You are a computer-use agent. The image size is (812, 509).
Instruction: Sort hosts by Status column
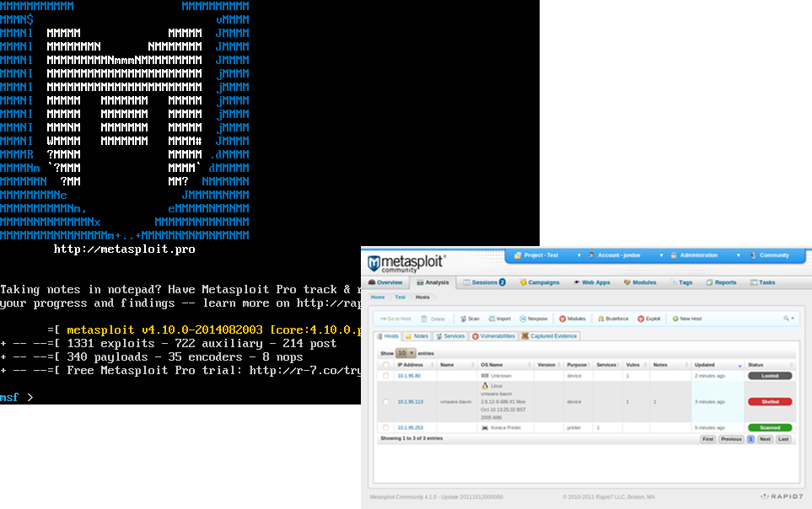[x=770, y=365]
